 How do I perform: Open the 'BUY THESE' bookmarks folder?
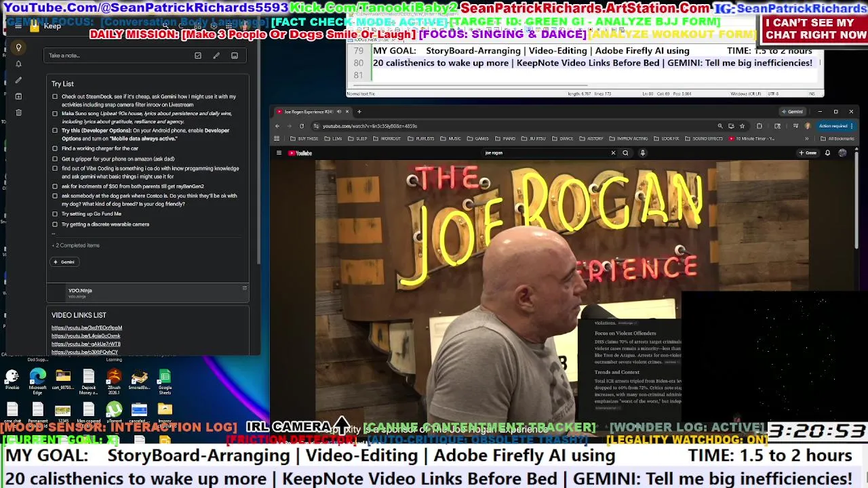click(304, 139)
